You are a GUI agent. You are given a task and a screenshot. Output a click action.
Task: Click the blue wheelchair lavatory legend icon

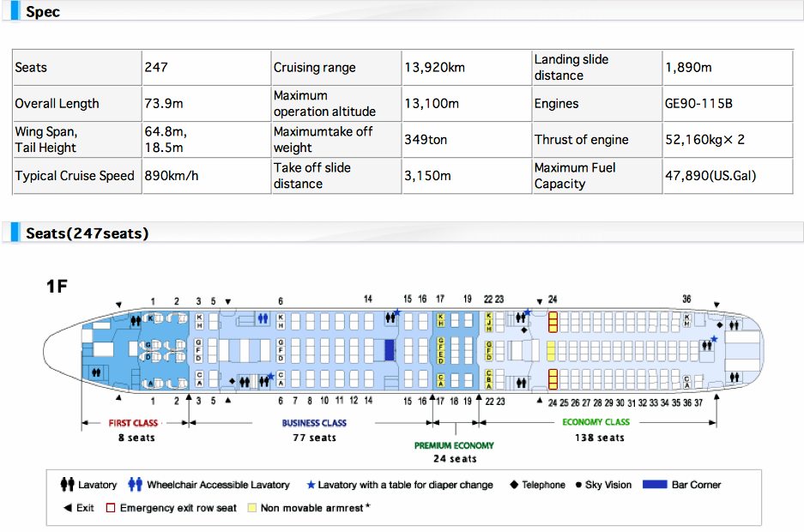click(135, 485)
